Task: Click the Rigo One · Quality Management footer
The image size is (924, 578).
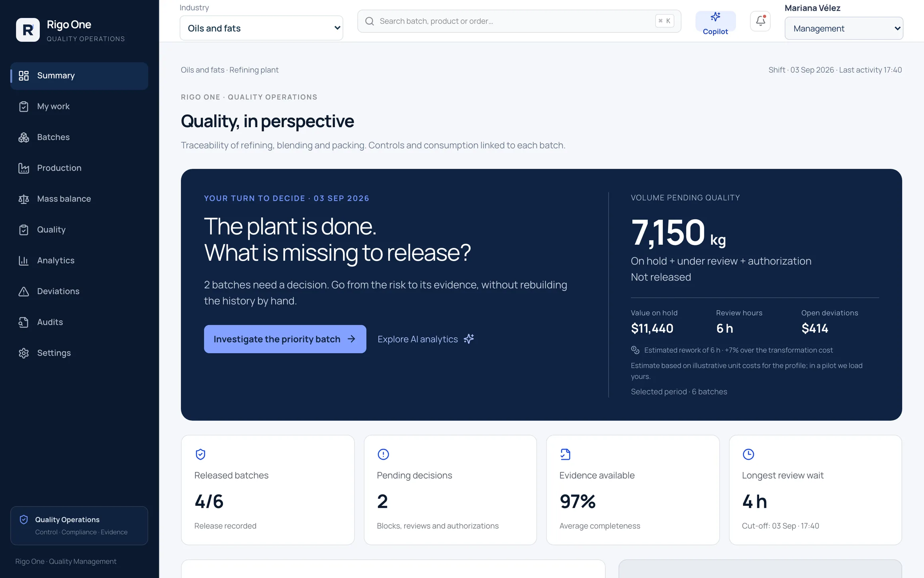Action: pos(66,561)
